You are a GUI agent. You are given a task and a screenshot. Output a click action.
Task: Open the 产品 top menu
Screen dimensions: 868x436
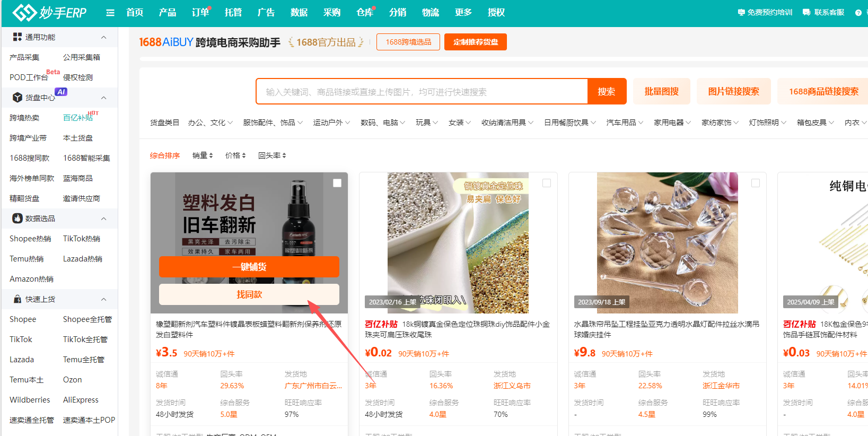168,12
